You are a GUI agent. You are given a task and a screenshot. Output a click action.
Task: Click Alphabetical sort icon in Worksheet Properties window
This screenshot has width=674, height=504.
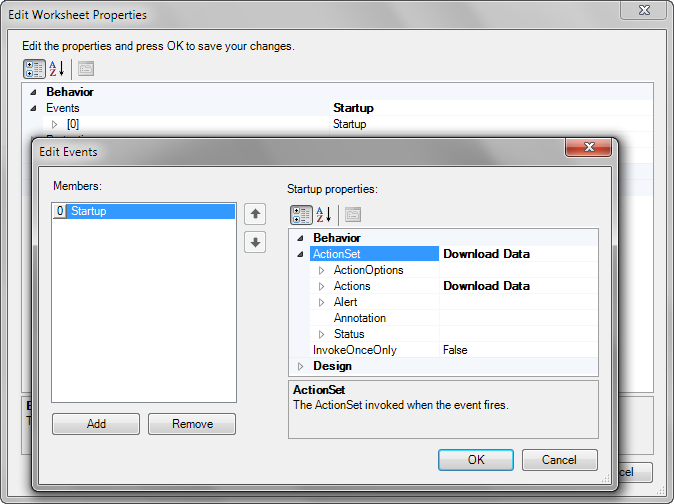point(56,69)
